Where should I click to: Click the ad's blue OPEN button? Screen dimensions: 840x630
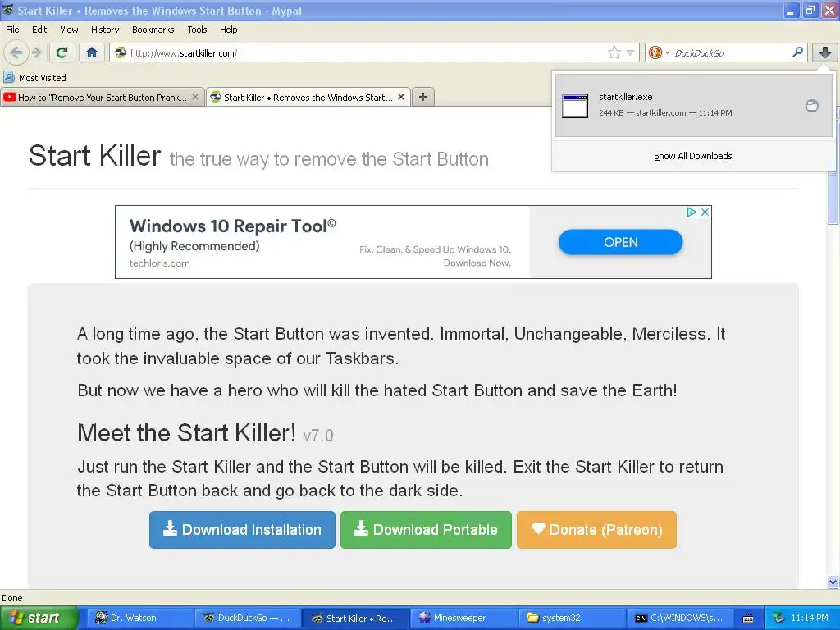[x=620, y=242]
